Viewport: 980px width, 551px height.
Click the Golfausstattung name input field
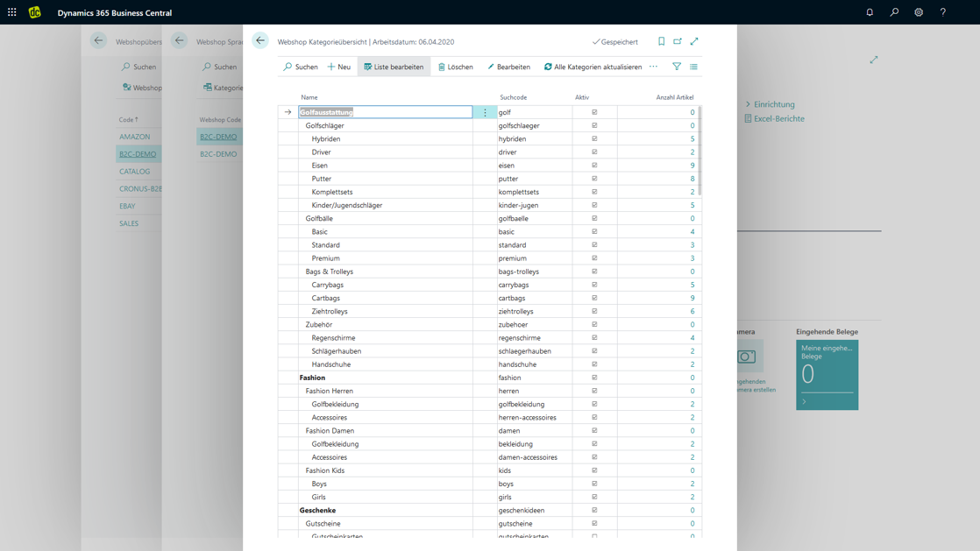click(385, 112)
